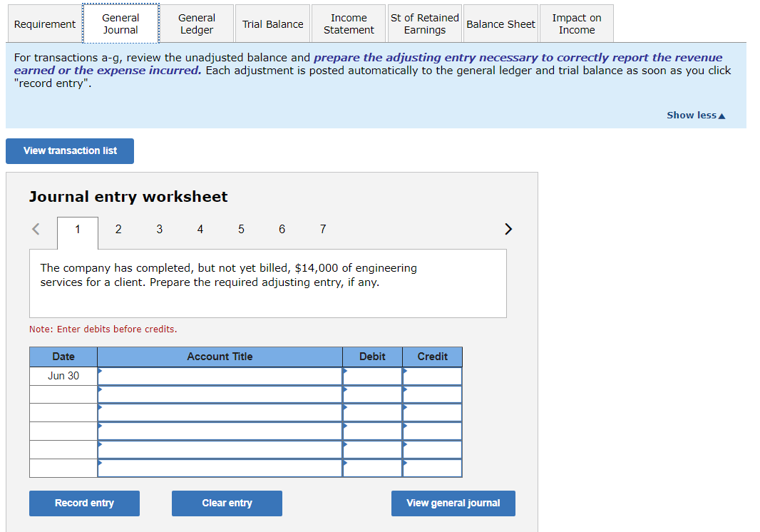
Task: Click View general journal button
Action: point(453,503)
